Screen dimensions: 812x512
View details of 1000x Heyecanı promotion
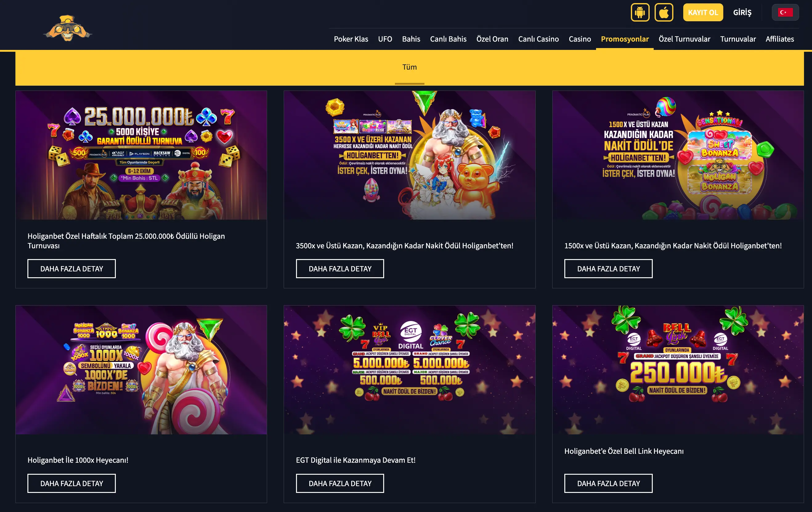pos(71,483)
